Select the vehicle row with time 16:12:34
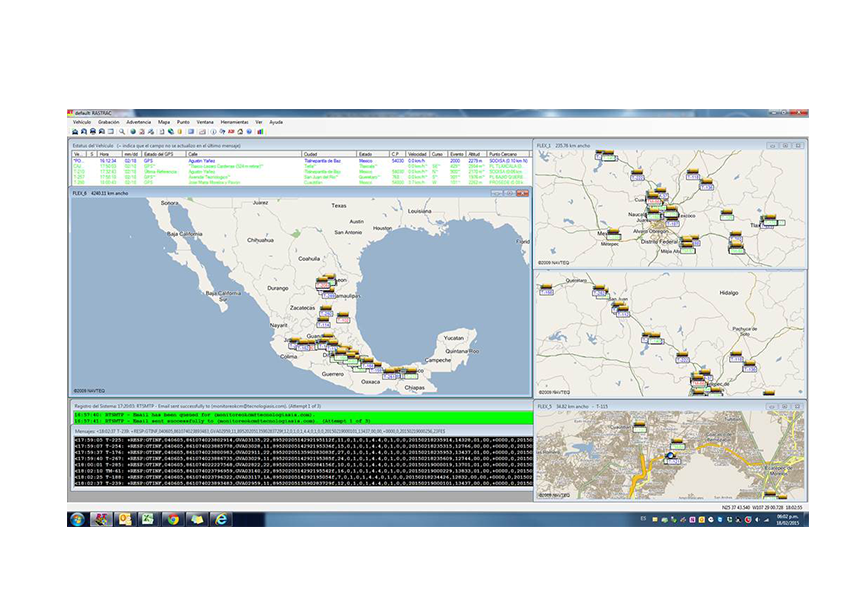 click(301, 161)
